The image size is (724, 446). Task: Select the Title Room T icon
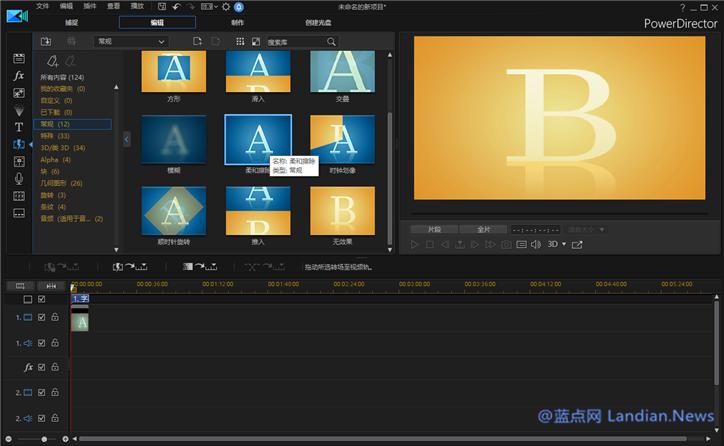18,127
